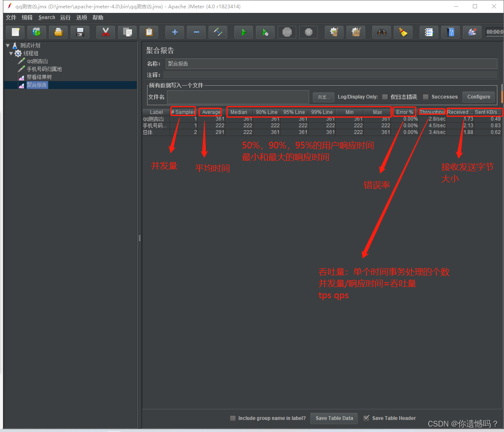The image size is (504, 432).
Task: Click the New test plan icon
Action: point(15,32)
